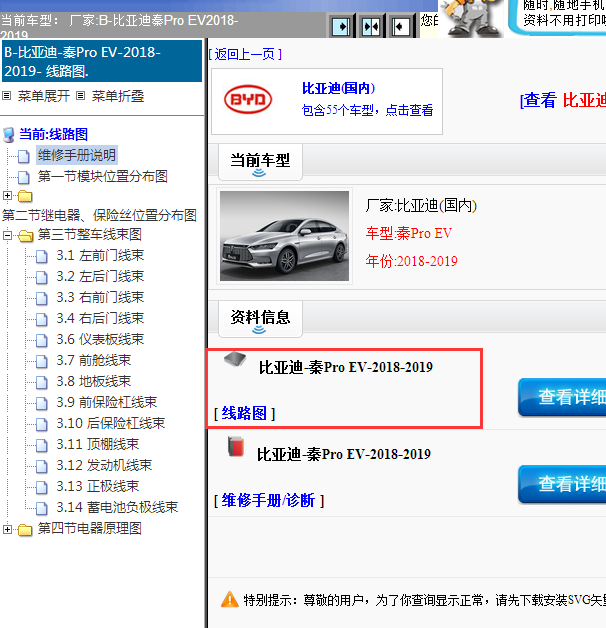Open 3.13 正极线束

(98, 486)
